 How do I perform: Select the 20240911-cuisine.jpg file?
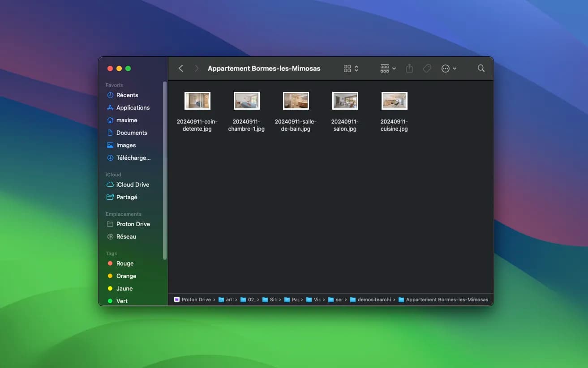394,101
